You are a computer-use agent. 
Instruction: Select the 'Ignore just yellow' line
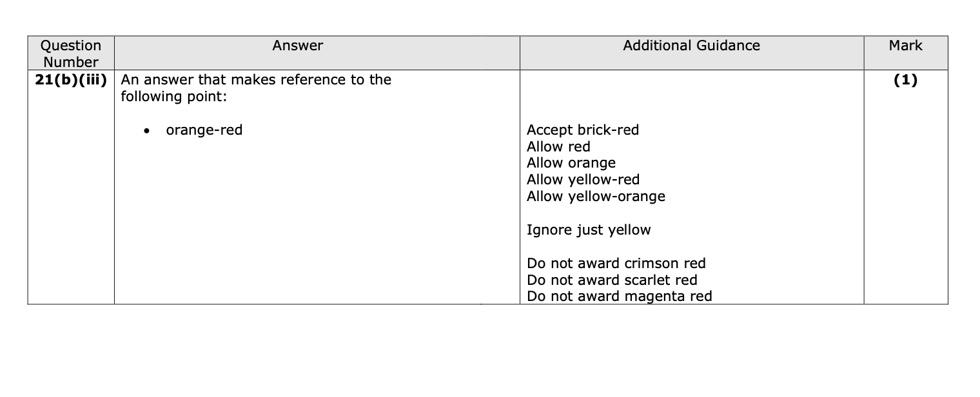pos(589,230)
